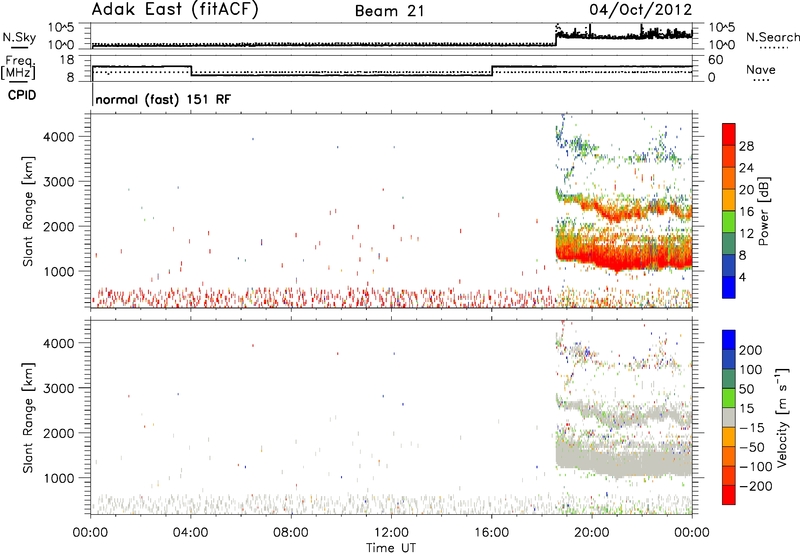This screenshot has height=554, width=800.
Task: Click '1000' on velocity panel range axis
Action: coord(59,478)
